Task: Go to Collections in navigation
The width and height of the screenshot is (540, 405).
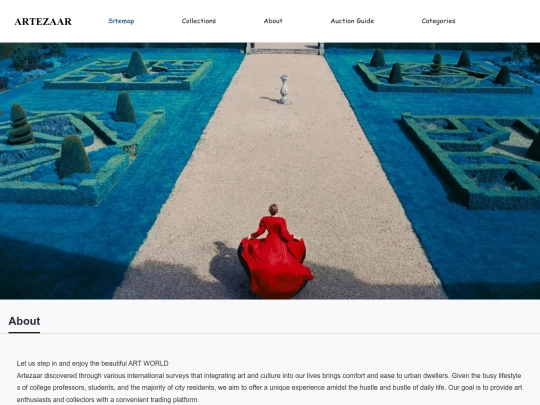Action: (x=199, y=21)
